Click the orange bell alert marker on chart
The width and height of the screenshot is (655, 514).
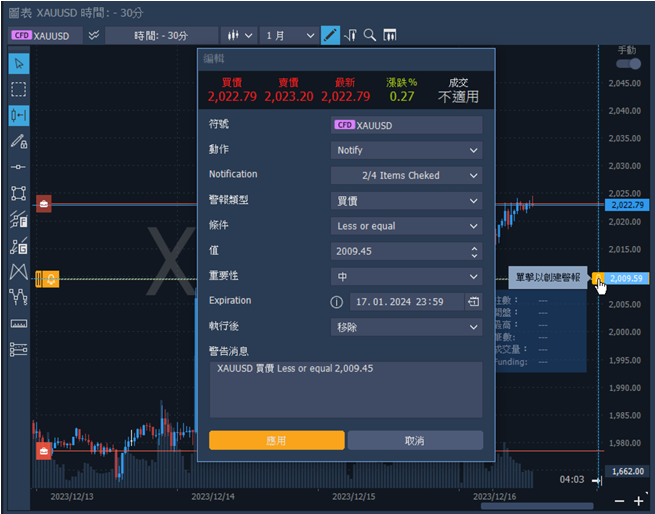click(50, 278)
